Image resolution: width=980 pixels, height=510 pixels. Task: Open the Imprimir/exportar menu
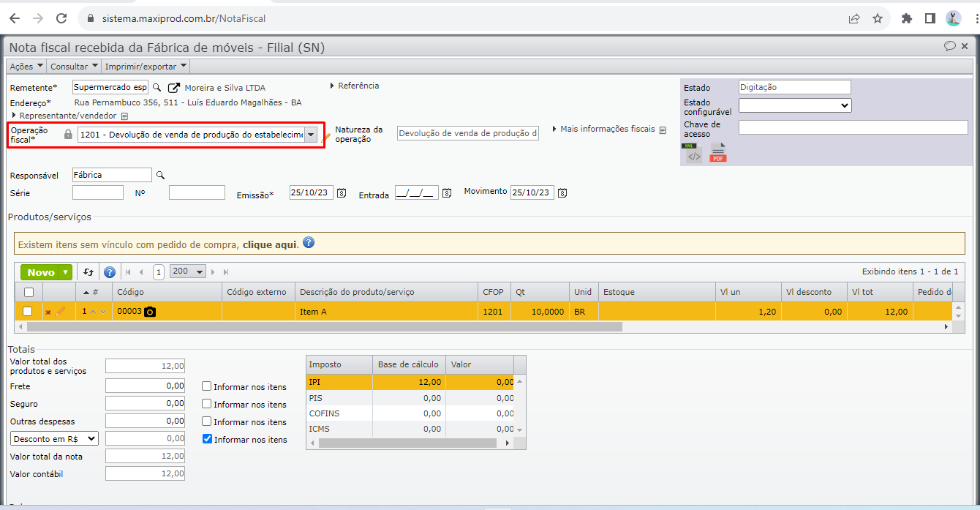(x=146, y=67)
